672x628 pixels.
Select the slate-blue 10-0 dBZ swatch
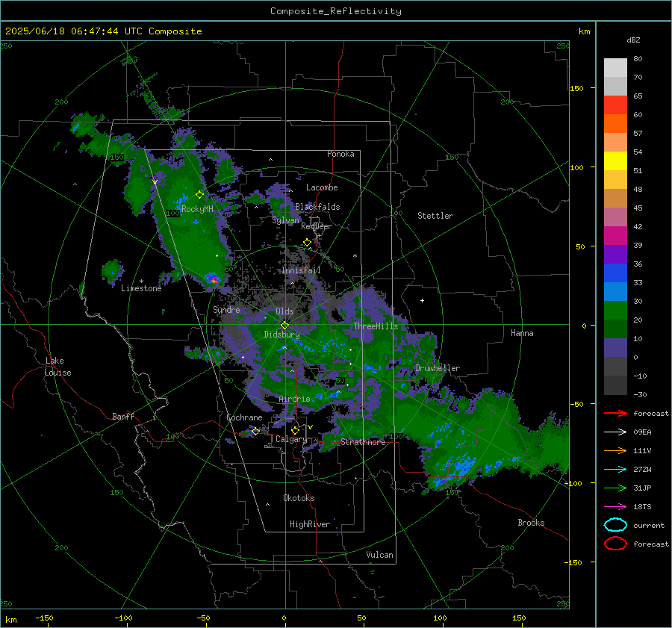coord(615,348)
